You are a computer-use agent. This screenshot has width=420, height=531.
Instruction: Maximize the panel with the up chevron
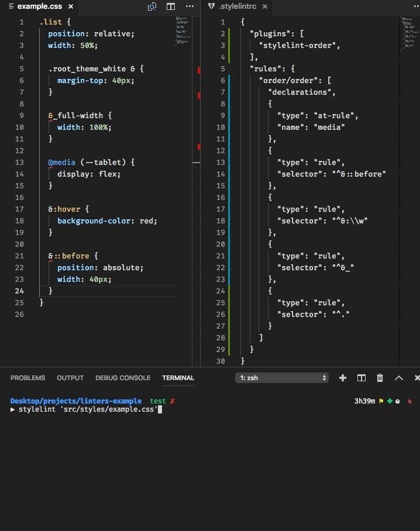pos(399,378)
